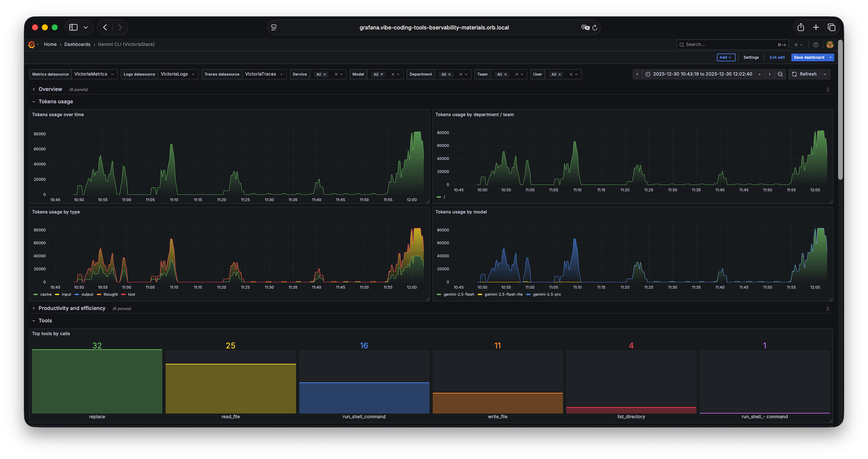The width and height of the screenshot is (868, 459).
Task: Open the help question mark icon
Action: (x=815, y=45)
